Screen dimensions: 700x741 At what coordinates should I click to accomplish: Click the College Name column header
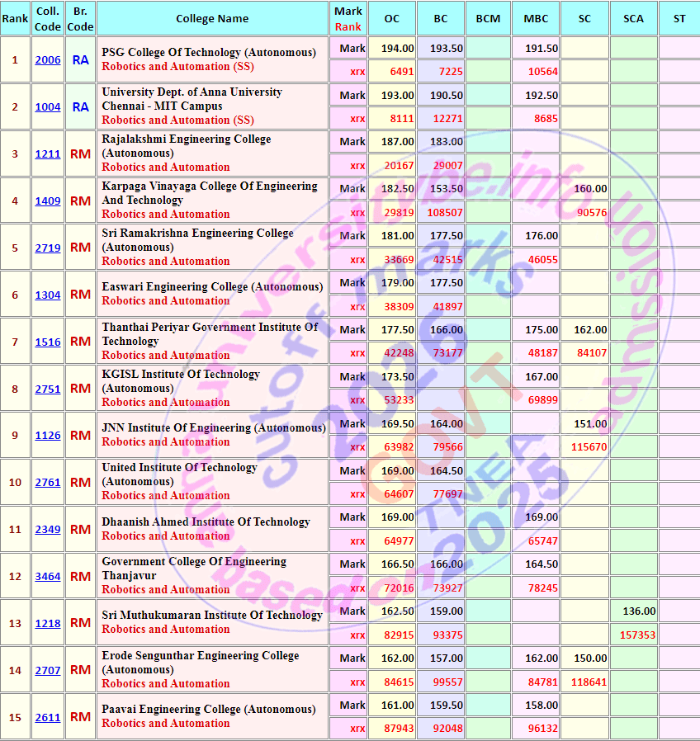[212, 18]
